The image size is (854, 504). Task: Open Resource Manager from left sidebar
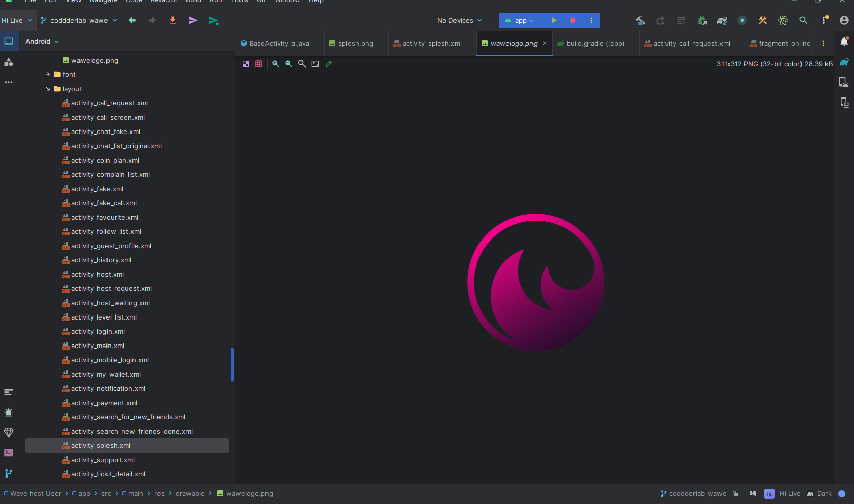coord(9,62)
